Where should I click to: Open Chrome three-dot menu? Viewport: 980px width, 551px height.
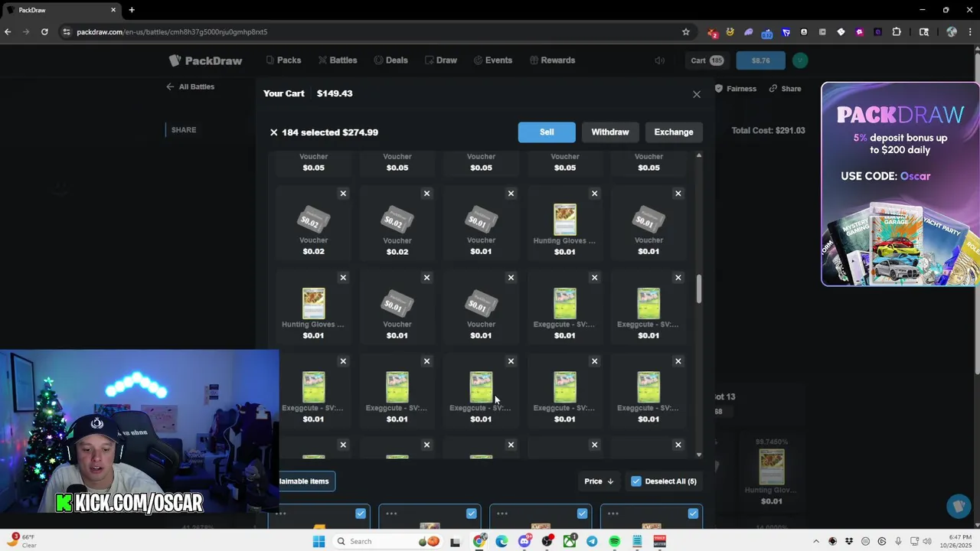(970, 32)
